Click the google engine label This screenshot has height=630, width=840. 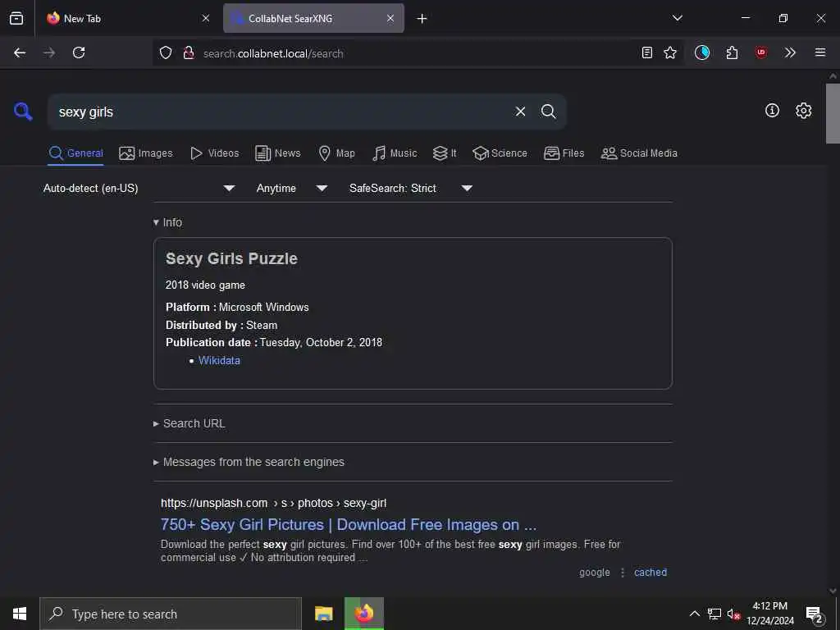[594, 572]
